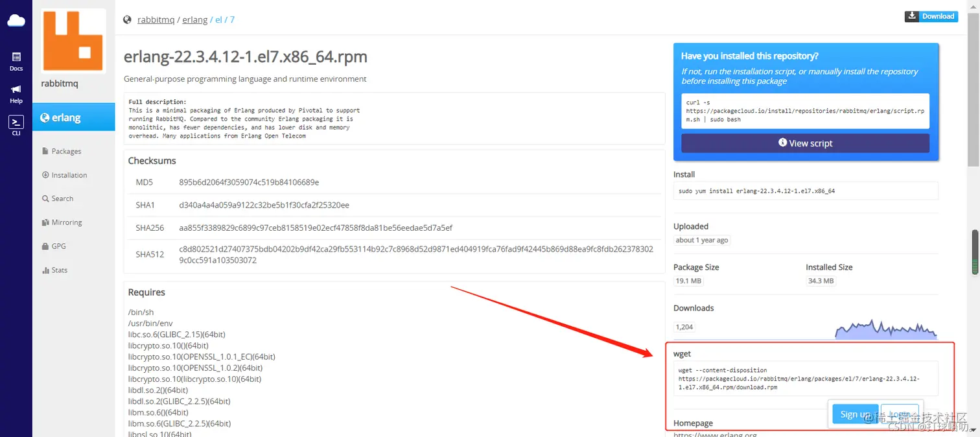This screenshot has height=437, width=980.
Task: Click the libdl.so.2(GLIBC_2.2.5)(64bit) requirement
Action: [180, 401]
